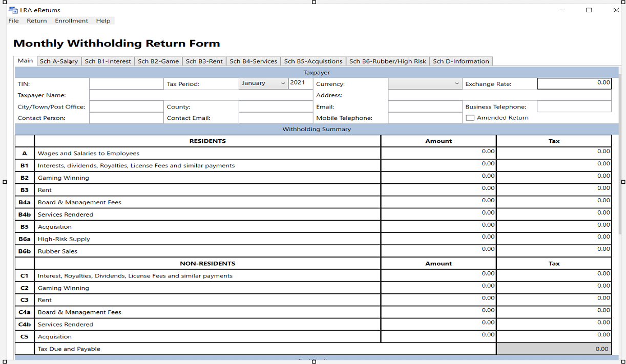Click the Taxpayer Name field
Viewport: 626px width, 364px height.
click(x=201, y=95)
